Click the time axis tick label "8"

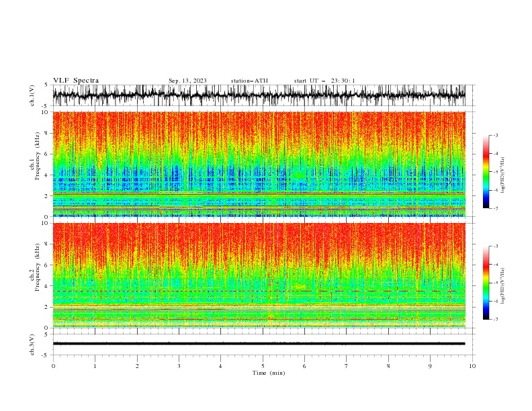388,366
